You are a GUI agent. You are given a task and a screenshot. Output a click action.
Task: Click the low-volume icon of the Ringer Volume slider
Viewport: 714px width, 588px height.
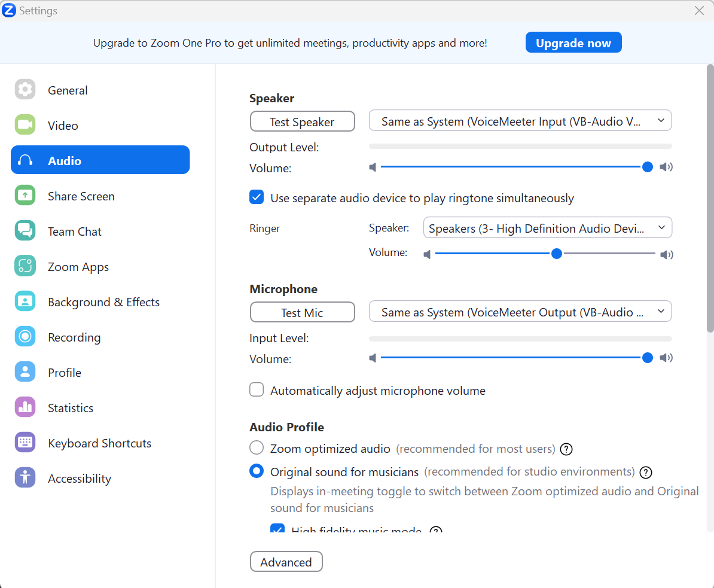pyautogui.click(x=427, y=254)
